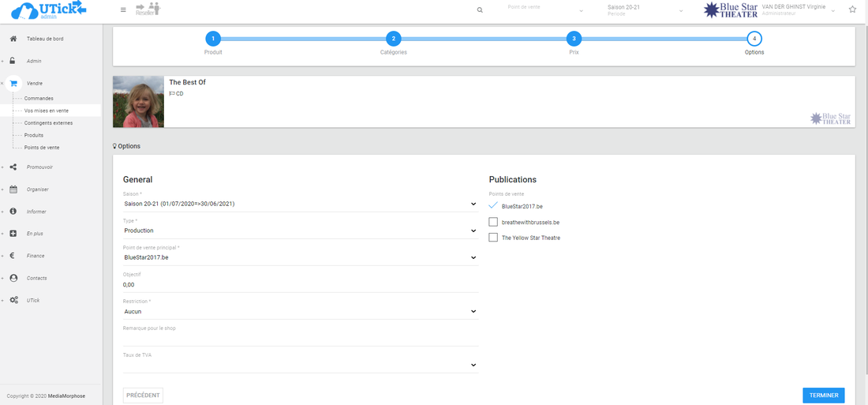Click the Finance euro icon
This screenshot has width=868, height=405.
[x=13, y=256]
